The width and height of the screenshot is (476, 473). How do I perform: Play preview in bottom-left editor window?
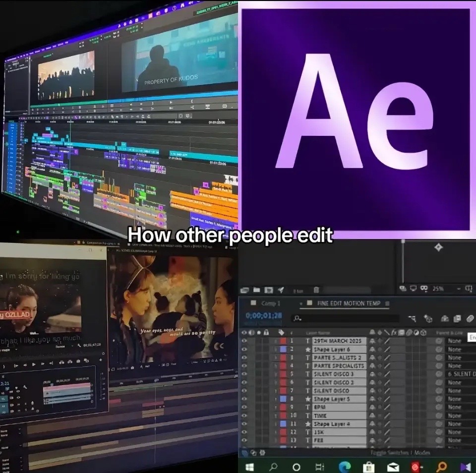point(34,364)
